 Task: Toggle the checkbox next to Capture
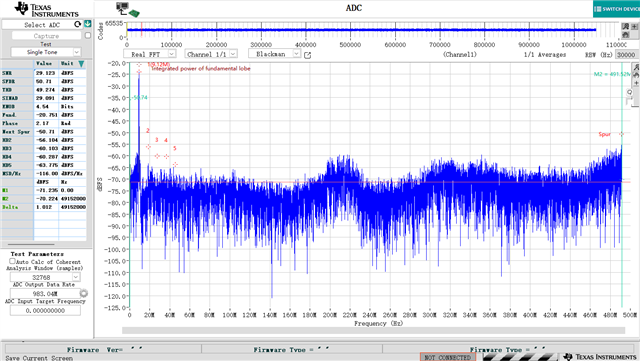click(x=88, y=36)
